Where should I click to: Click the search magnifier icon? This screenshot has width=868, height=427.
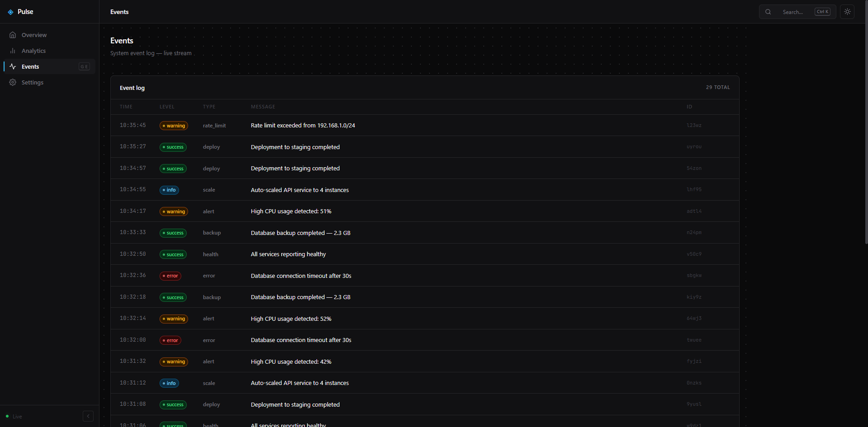pyautogui.click(x=768, y=12)
